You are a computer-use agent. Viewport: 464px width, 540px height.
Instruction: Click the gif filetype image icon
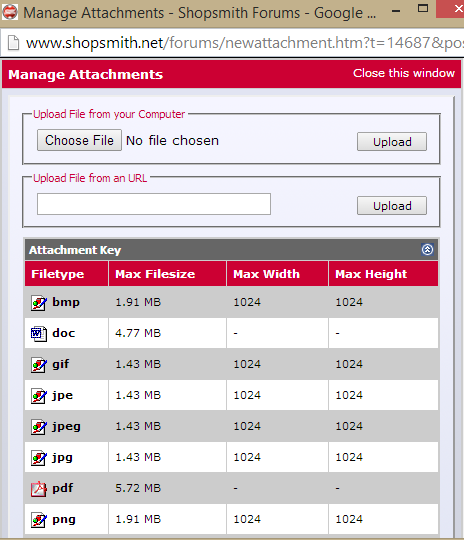coord(39,365)
